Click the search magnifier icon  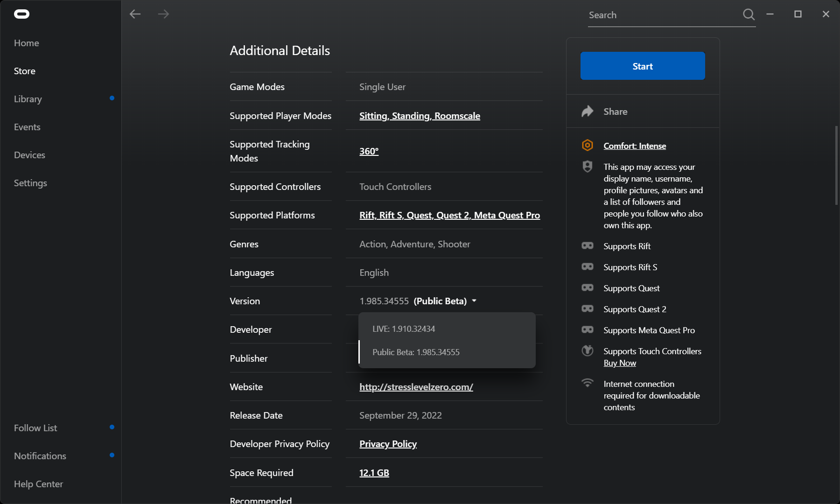click(749, 14)
